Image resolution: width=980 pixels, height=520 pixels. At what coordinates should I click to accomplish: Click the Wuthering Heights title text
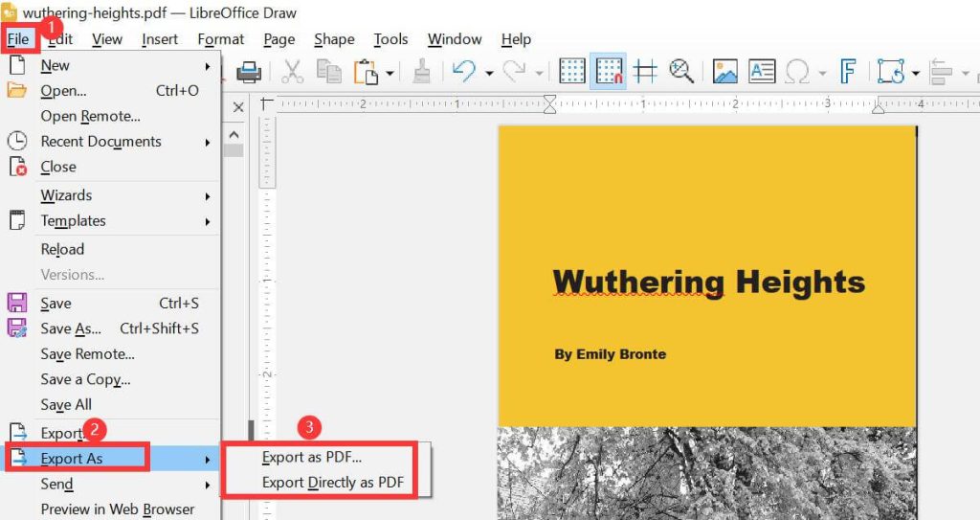tap(709, 283)
